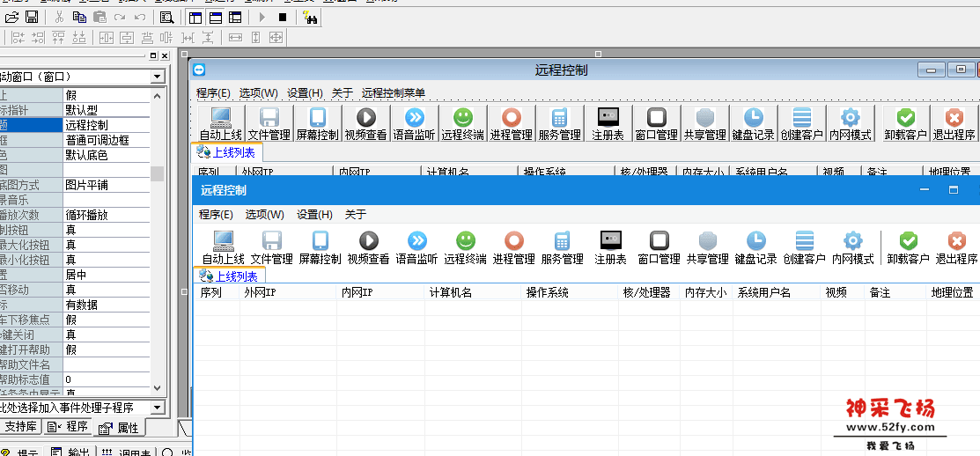Select 注册表 button in the form designer behind
Screen dimensions: 980x456
[608, 123]
